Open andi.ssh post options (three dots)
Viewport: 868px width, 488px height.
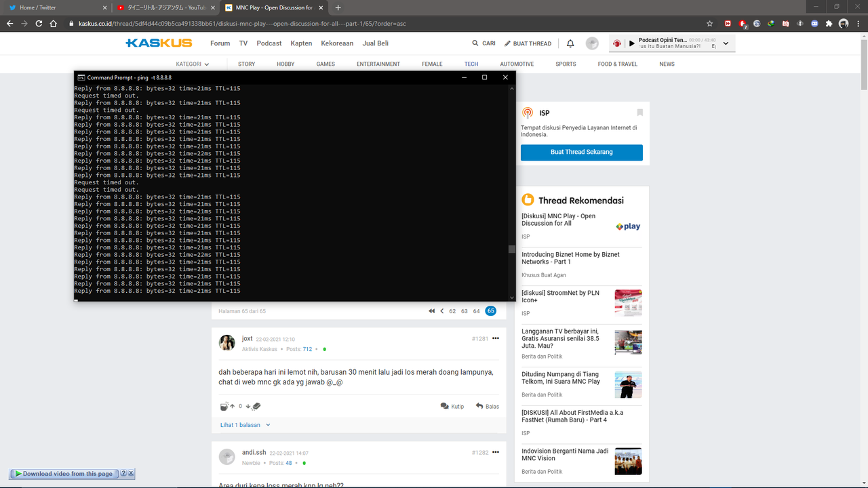[x=496, y=452]
